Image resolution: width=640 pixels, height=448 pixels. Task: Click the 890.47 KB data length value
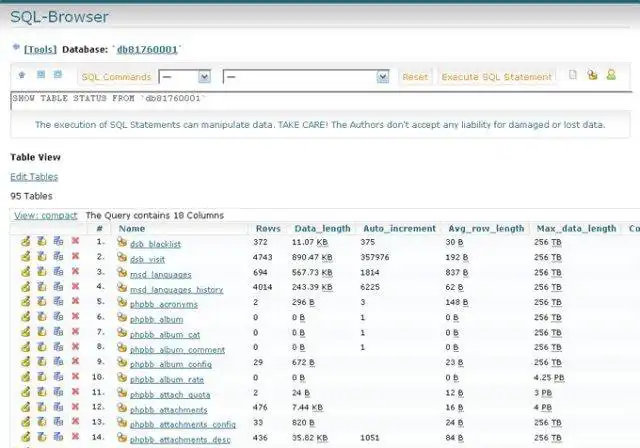pos(312,257)
